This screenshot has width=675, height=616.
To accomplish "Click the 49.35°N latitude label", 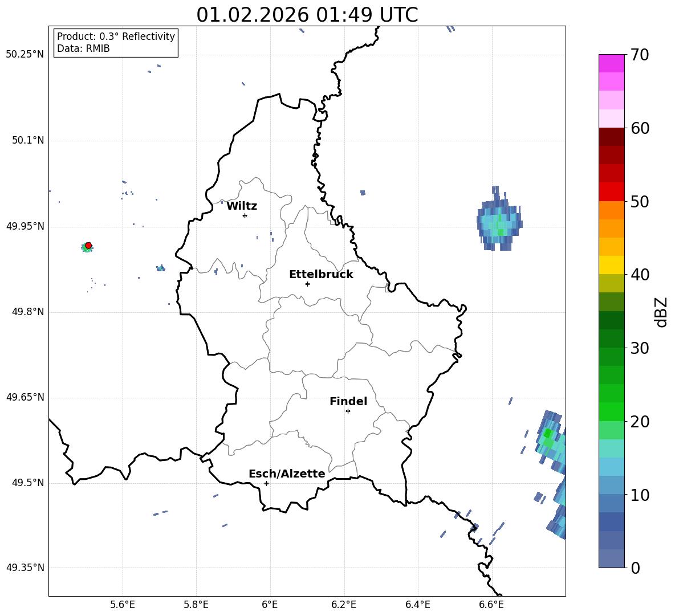I will tap(25, 568).
